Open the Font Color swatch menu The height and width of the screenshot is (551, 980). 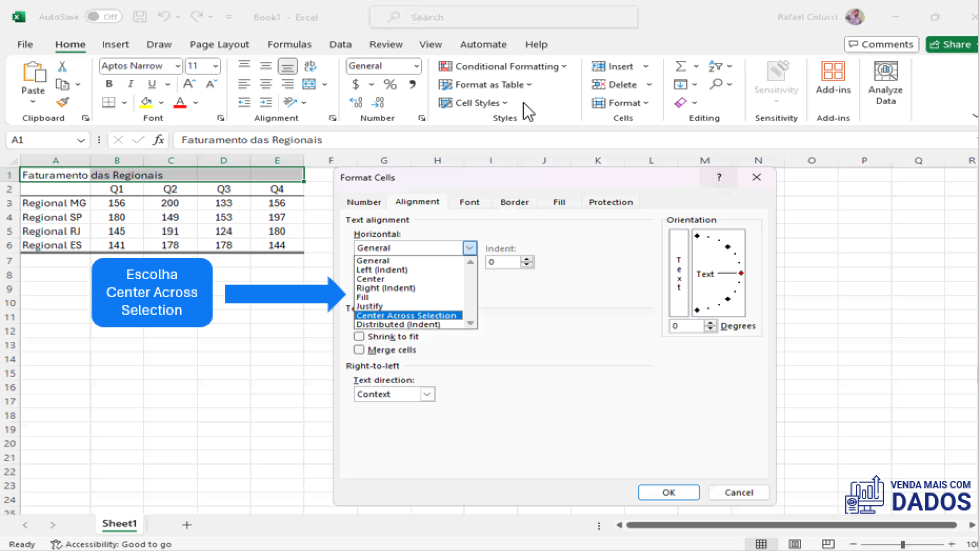coord(195,103)
